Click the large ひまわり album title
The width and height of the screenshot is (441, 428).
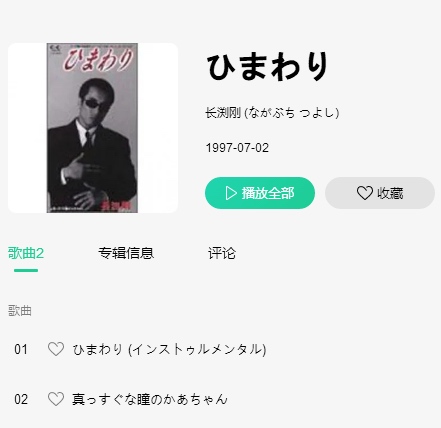point(267,67)
